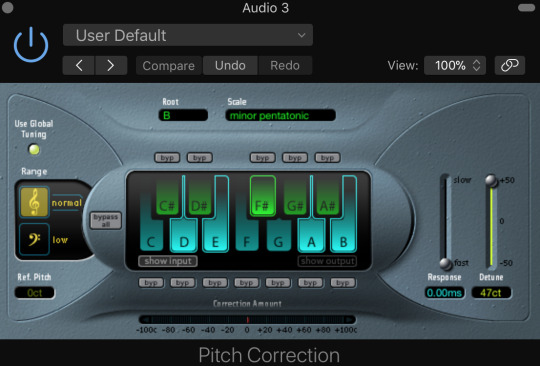
Task: Click the Redo button
Action: (x=285, y=65)
